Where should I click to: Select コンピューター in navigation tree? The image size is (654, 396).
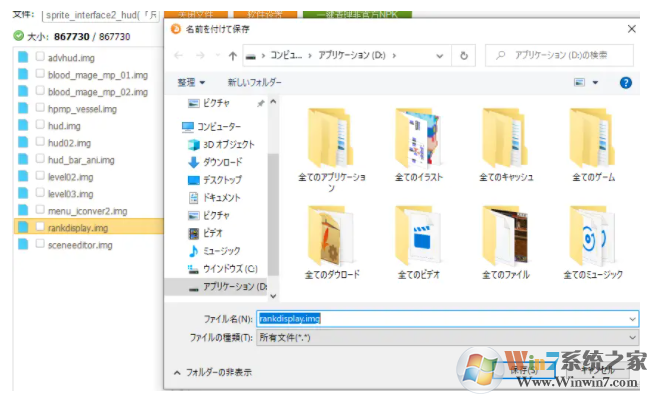click(x=211, y=126)
